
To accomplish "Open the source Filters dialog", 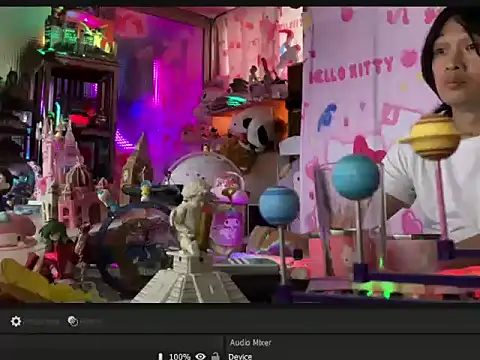I will (73, 321).
